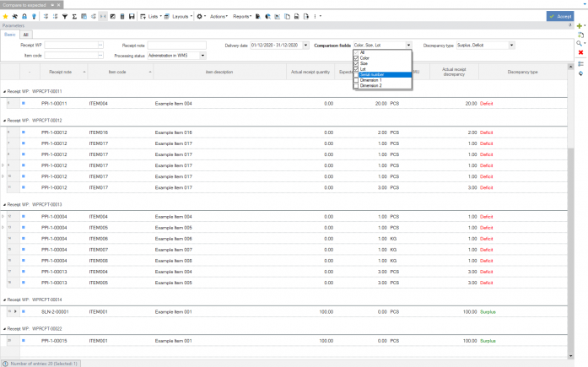The width and height of the screenshot is (588, 367).
Task: Click the list-settings icon below the red X
Action: click(580, 64)
